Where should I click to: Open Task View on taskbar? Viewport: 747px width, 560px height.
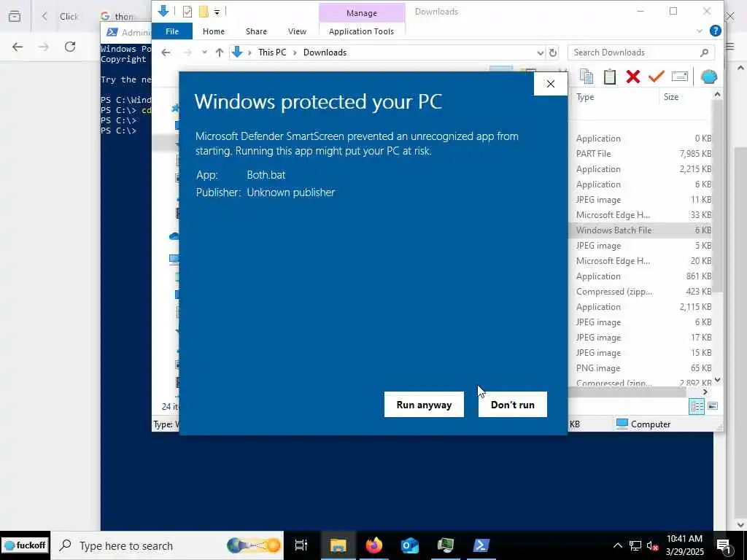pyautogui.click(x=301, y=545)
